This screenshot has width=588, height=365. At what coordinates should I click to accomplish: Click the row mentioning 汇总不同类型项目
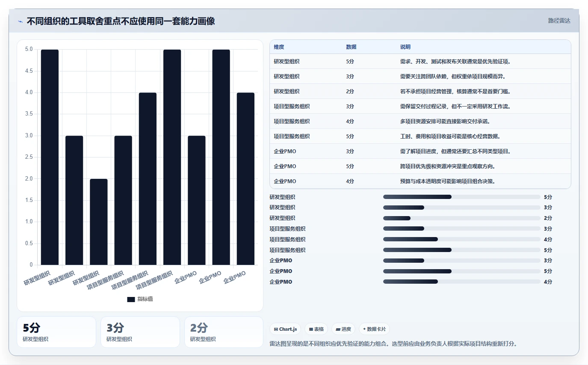[x=420, y=151]
